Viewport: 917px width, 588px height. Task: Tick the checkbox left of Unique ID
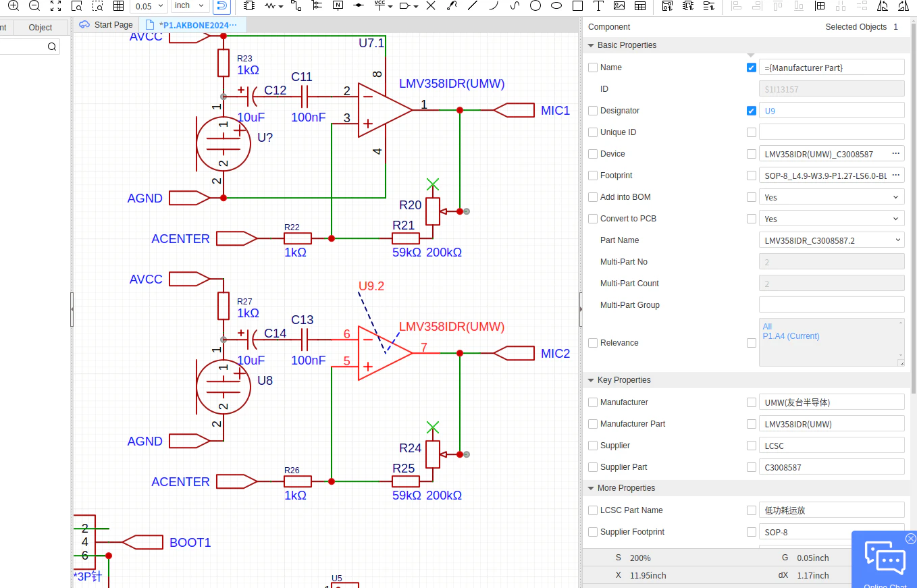pyautogui.click(x=593, y=132)
